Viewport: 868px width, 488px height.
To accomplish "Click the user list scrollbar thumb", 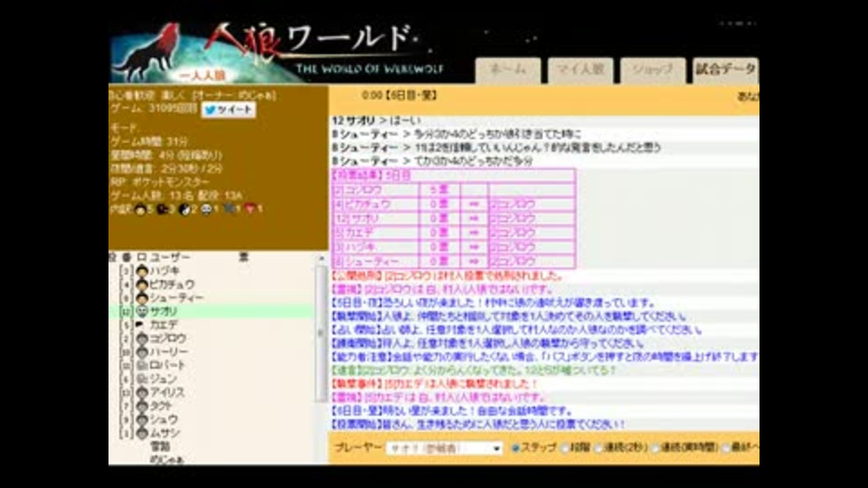I will pos(320,333).
